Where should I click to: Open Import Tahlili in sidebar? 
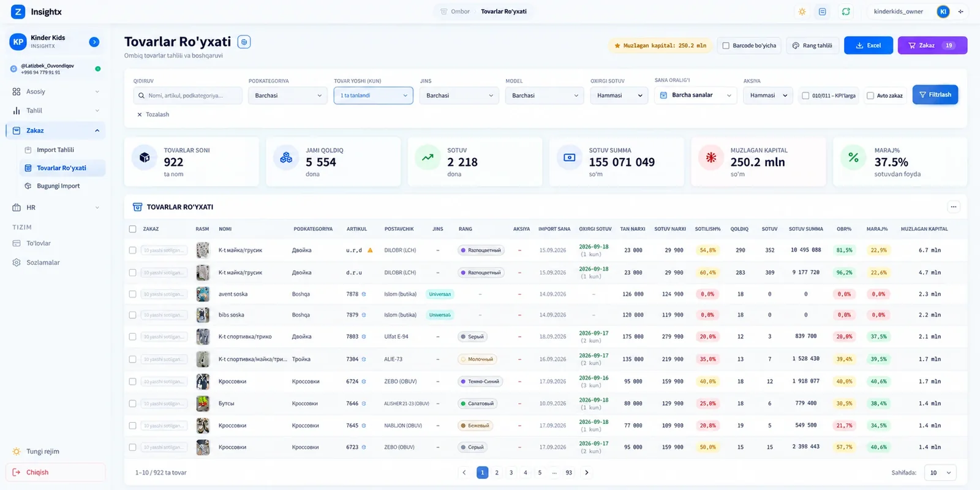55,150
